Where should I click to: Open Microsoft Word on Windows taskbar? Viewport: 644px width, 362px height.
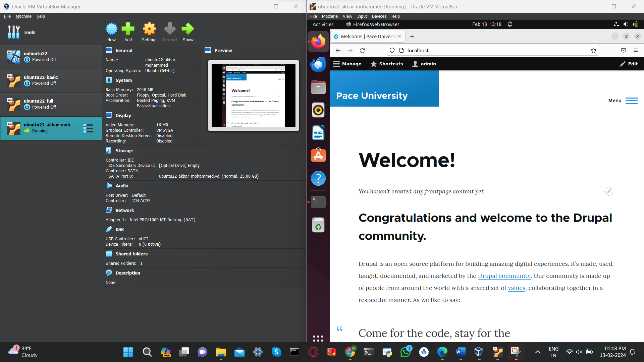click(461, 352)
